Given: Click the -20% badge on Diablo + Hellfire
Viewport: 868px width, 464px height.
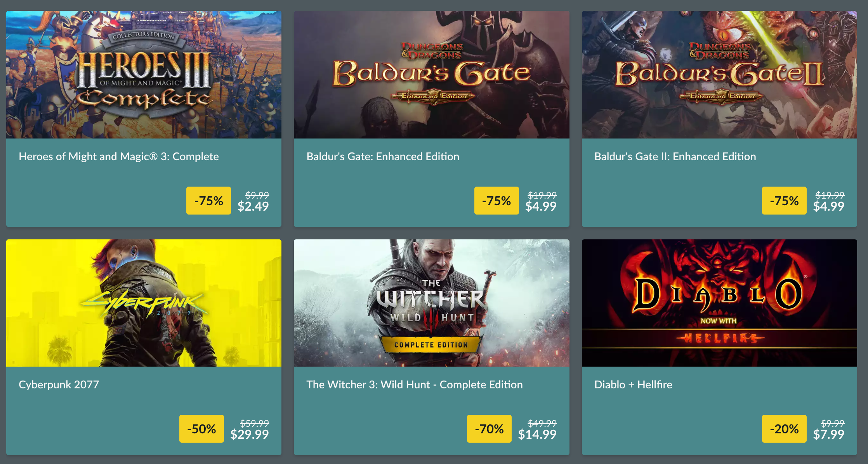Looking at the screenshot, I should tap(785, 428).
